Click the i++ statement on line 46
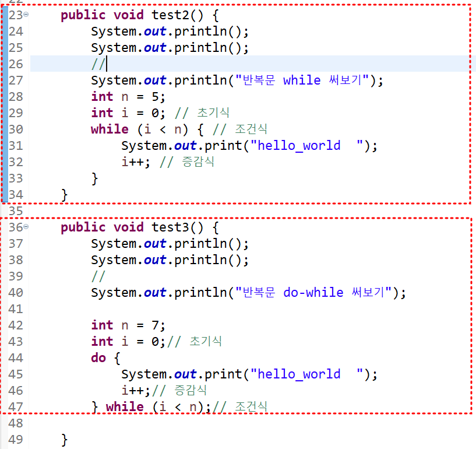The height and width of the screenshot is (449, 476). coord(136,390)
